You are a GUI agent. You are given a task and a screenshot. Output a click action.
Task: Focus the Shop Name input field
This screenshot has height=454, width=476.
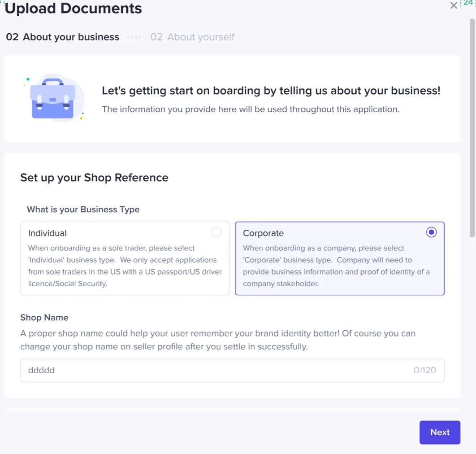(215, 371)
